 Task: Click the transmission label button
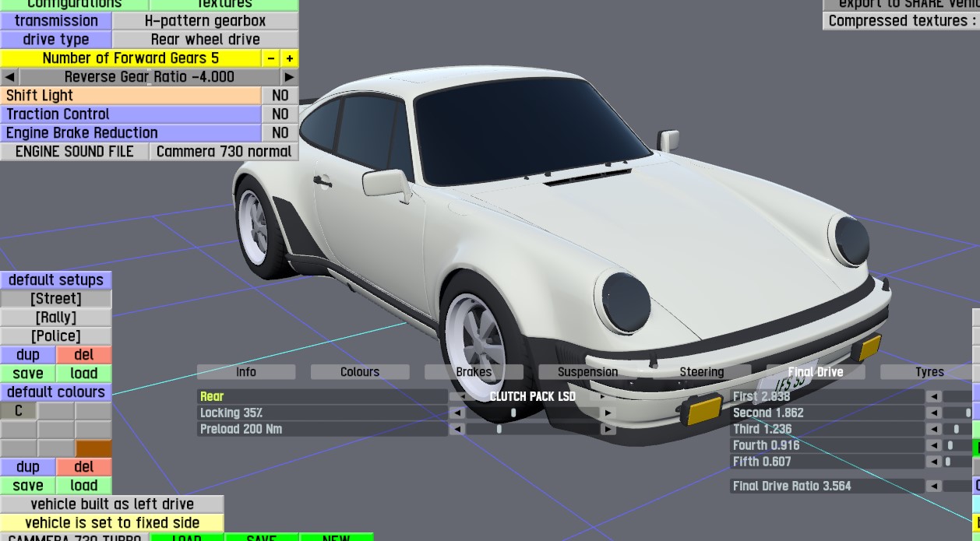(56, 21)
